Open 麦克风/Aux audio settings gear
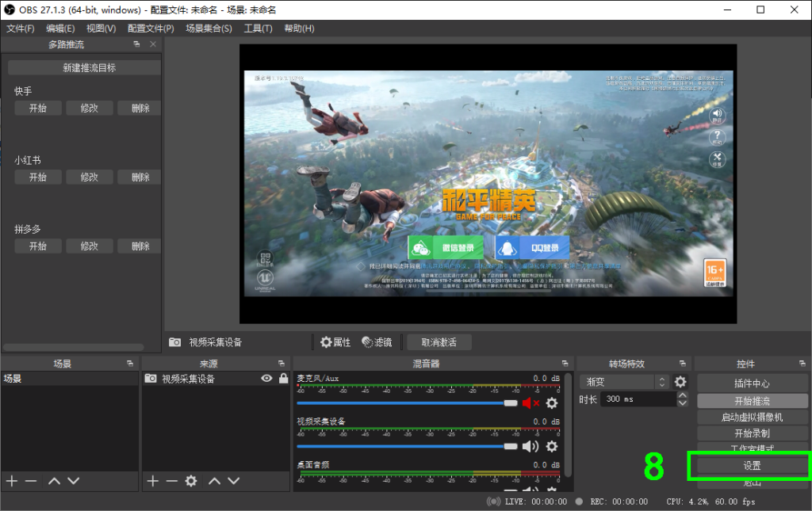The height and width of the screenshot is (511, 812). coord(552,403)
